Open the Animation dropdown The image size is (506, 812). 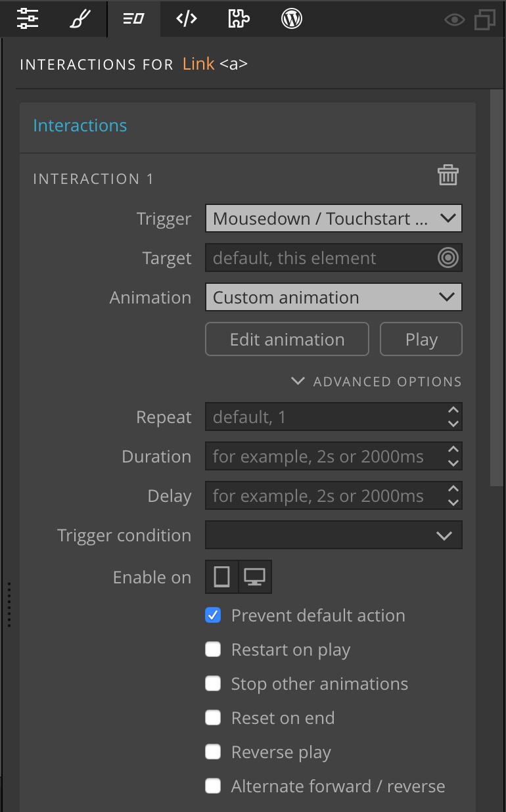tap(334, 297)
